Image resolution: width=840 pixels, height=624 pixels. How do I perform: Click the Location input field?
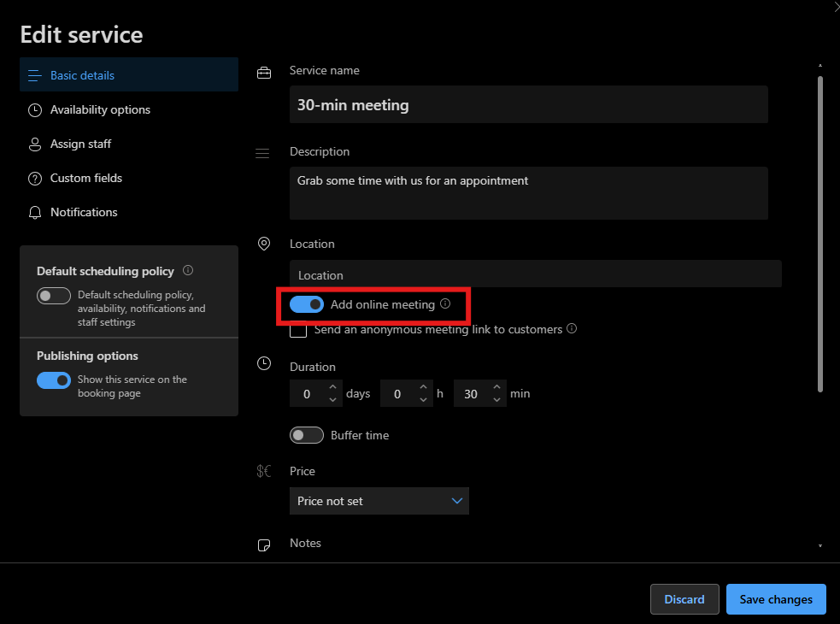[x=536, y=274]
